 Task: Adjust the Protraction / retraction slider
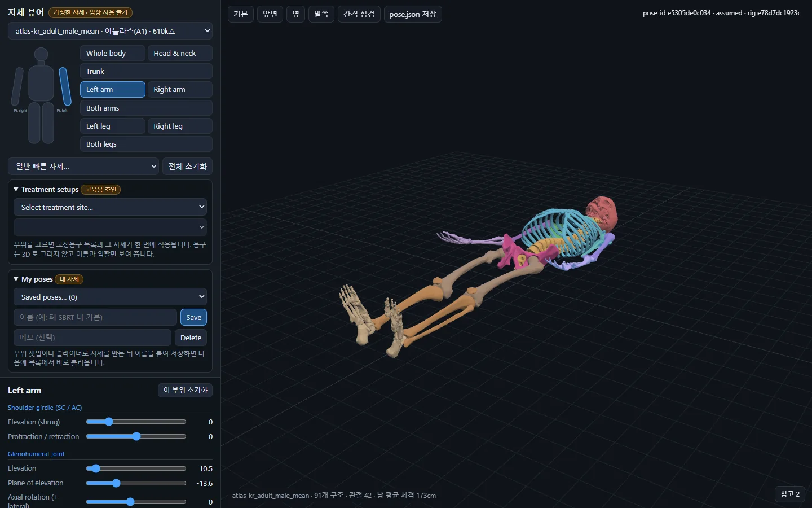(136, 436)
